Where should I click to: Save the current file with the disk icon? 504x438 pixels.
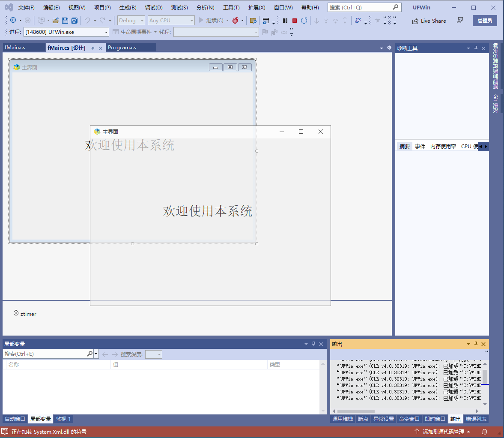click(x=65, y=21)
